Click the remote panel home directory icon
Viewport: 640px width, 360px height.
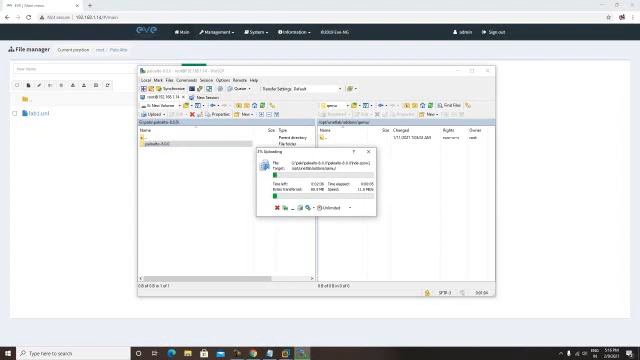[x=422, y=106]
